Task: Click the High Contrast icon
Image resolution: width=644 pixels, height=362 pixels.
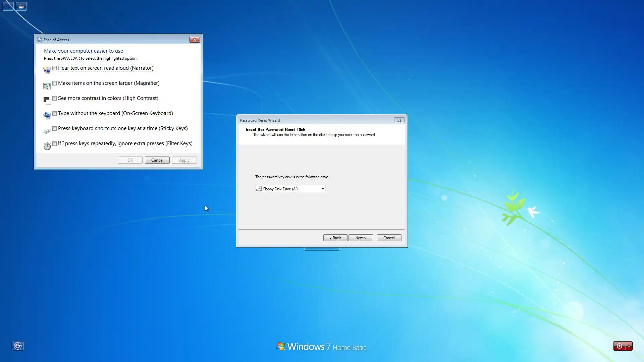Action: tap(47, 100)
